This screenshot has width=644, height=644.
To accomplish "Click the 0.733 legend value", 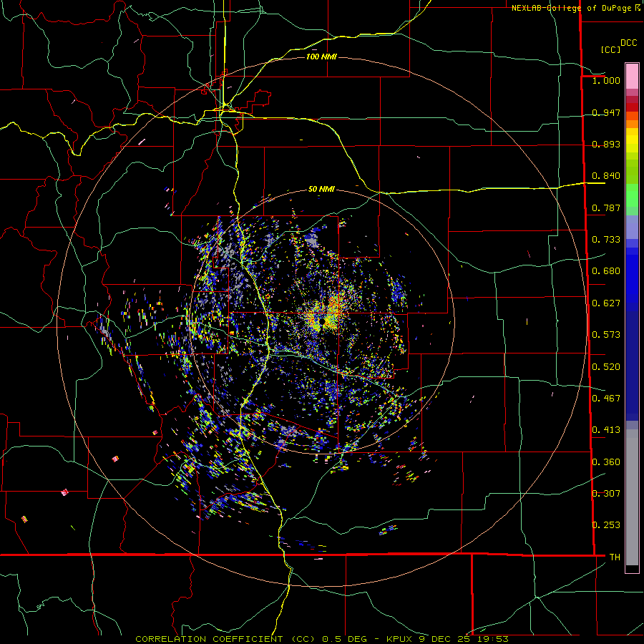I will [x=606, y=240].
